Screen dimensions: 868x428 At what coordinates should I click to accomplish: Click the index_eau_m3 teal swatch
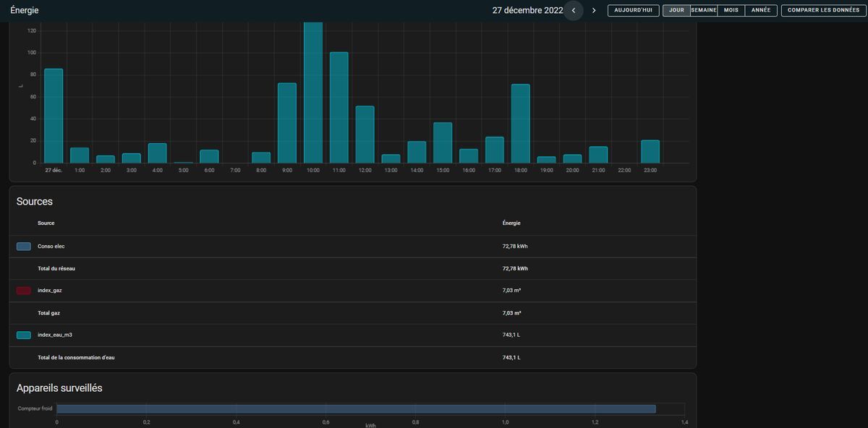click(23, 335)
